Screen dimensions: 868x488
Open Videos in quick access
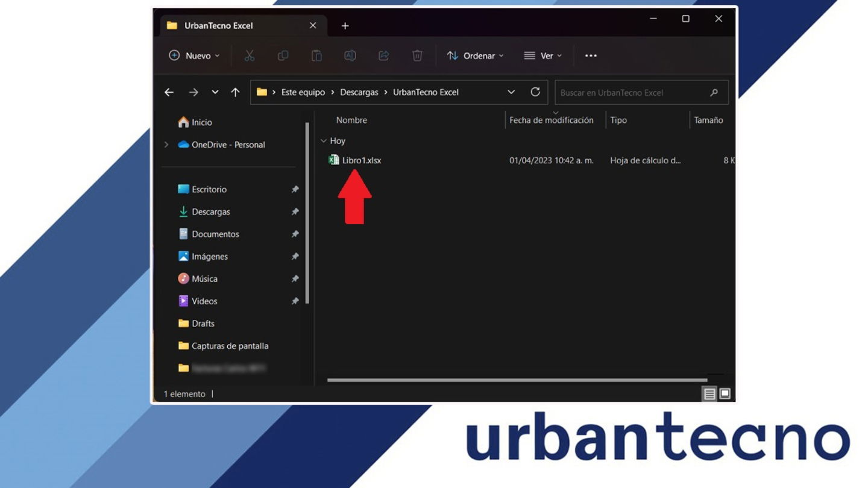198,301
